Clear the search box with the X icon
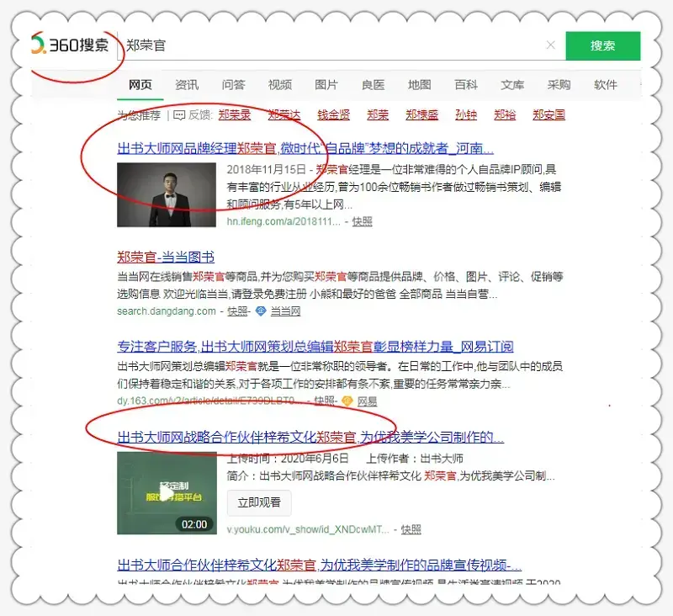 (x=551, y=45)
